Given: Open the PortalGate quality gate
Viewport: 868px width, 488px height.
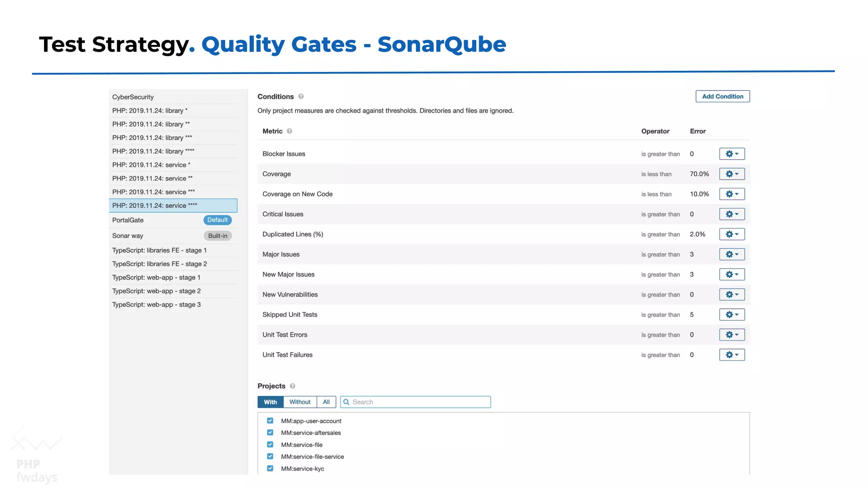Looking at the screenshot, I should pyautogui.click(x=173, y=220).
